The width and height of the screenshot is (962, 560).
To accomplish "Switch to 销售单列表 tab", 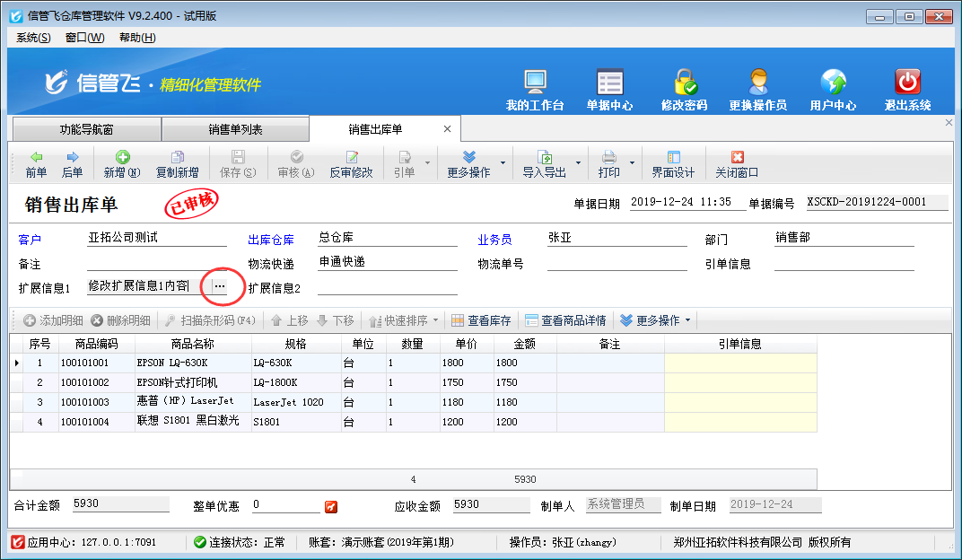I will pyautogui.click(x=235, y=130).
